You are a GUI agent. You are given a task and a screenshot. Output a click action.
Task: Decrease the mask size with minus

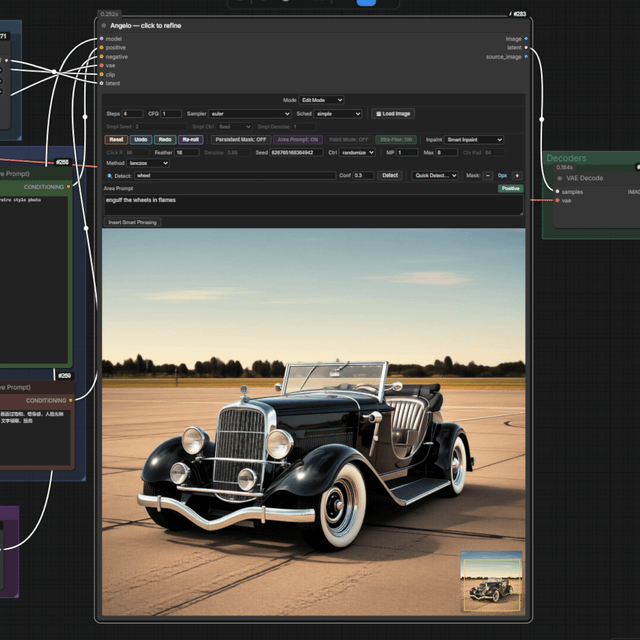point(487,176)
